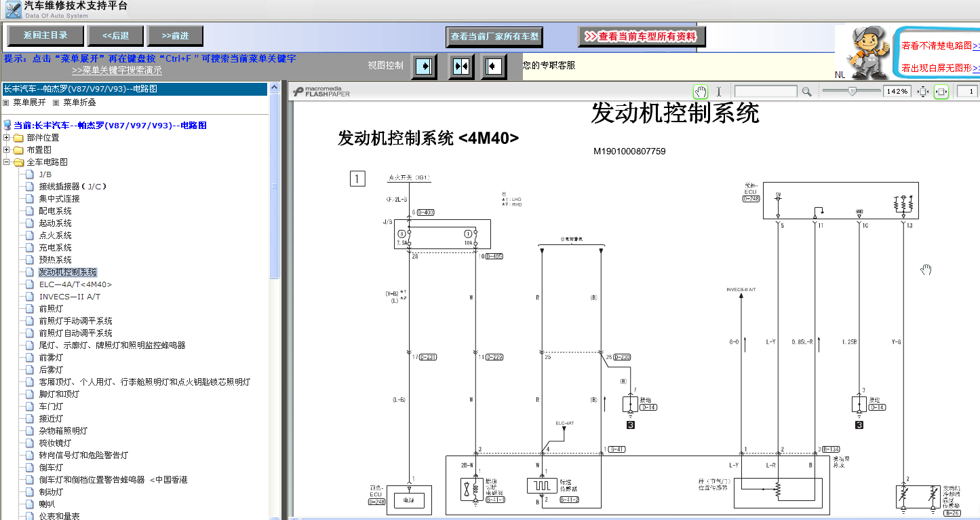Click the page number field showing 1

(x=968, y=91)
